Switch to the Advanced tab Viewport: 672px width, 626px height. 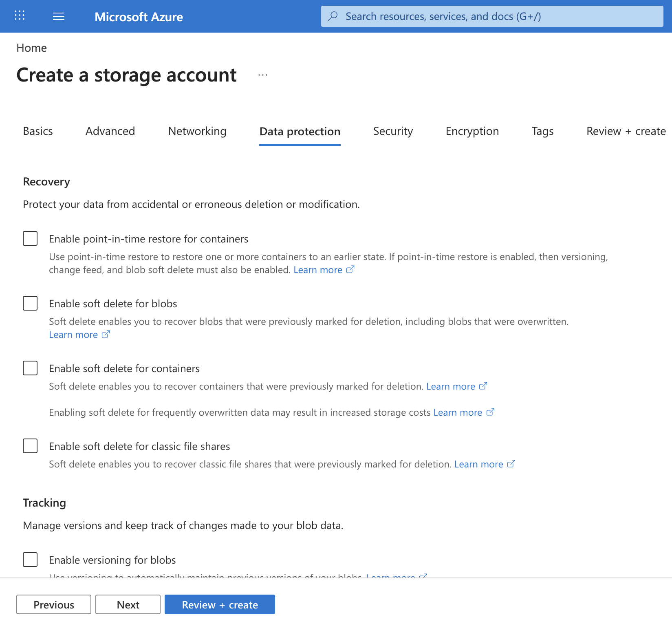pos(110,131)
